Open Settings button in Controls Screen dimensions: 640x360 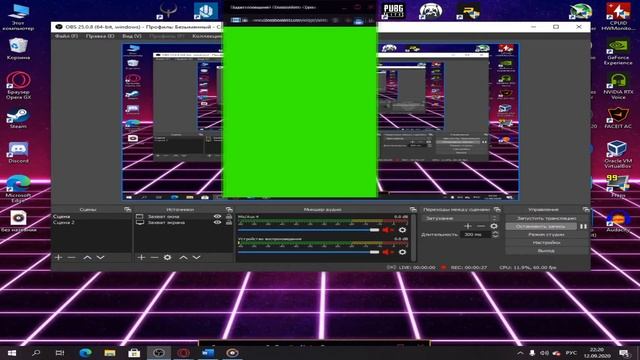pyautogui.click(x=547, y=242)
